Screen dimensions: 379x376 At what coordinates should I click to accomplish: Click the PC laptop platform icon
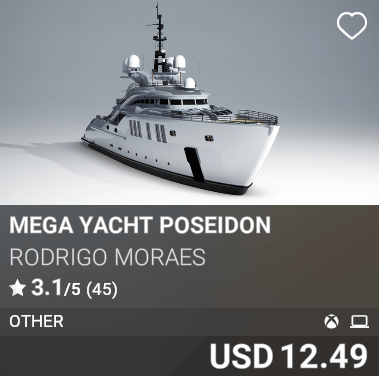pyautogui.click(x=359, y=322)
